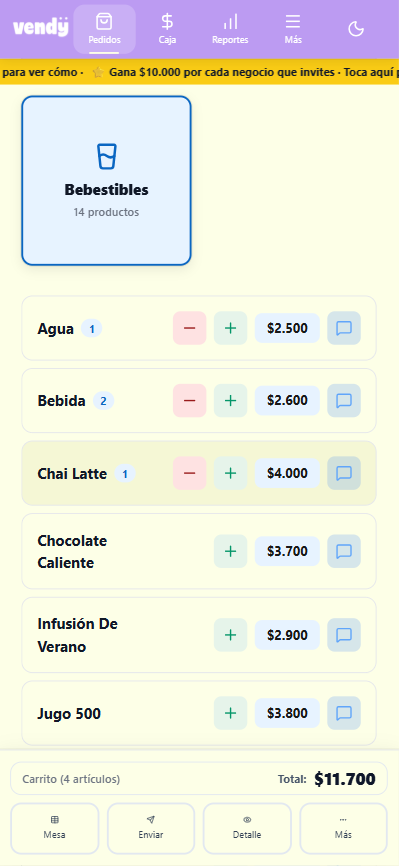Tap the Mesa table button
399x866 pixels.
pos(55,828)
